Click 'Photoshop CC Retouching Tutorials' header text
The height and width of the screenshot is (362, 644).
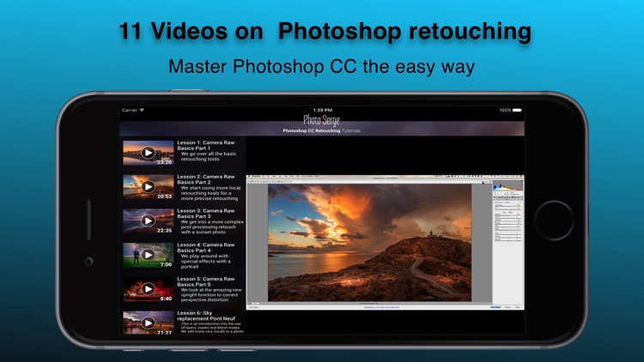click(x=322, y=130)
